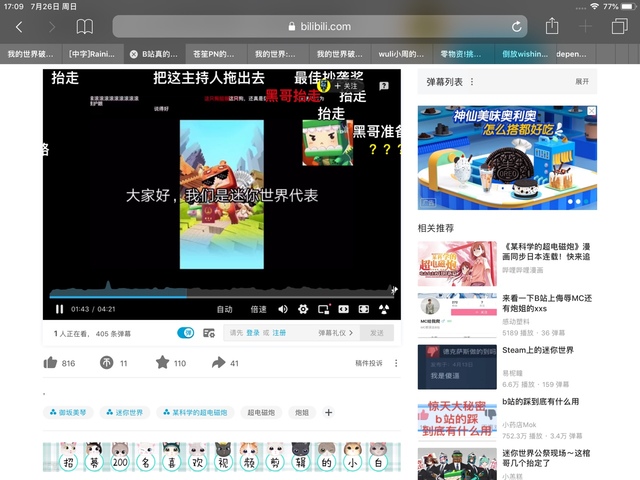Click the 登录 login link
640x480 pixels.
click(253, 333)
